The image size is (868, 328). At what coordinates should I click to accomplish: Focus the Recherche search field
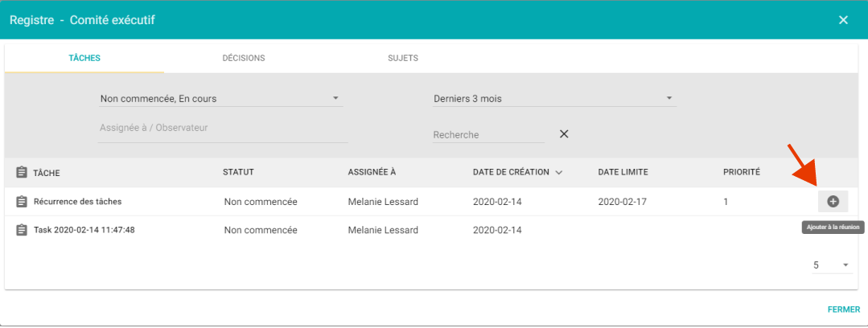pyautogui.click(x=487, y=134)
